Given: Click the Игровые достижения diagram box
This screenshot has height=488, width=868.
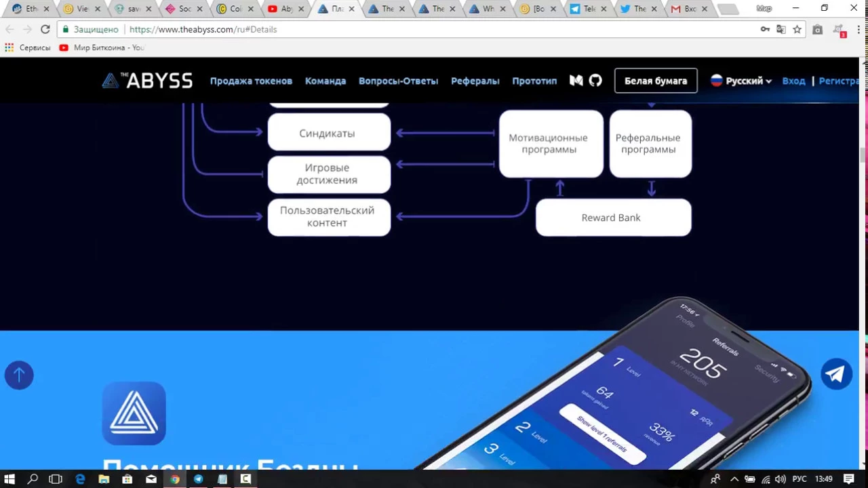Looking at the screenshot, I should coord(329,174).
